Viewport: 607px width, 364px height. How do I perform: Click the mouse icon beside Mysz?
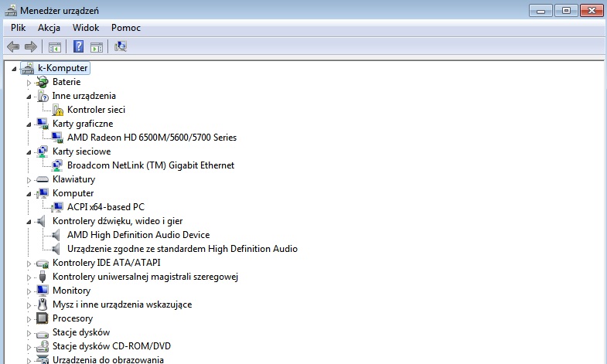(43, 304)
